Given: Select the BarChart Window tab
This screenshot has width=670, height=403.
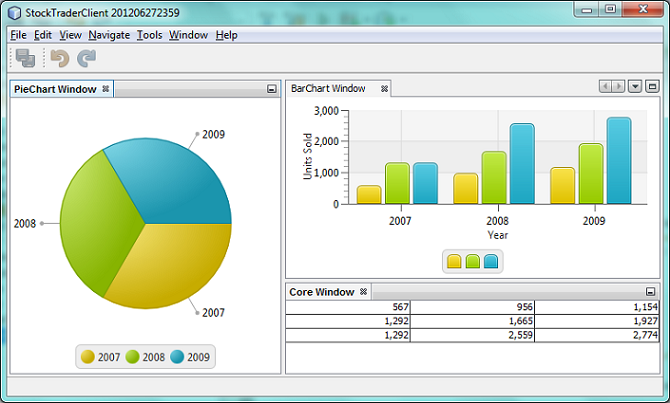Looking at the screenshot, I should coord(329,88).
